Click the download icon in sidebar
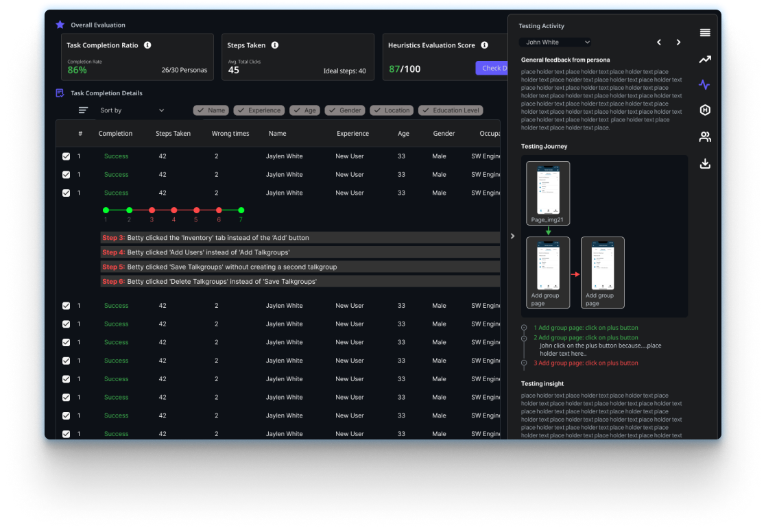Viewport: 766px width, 532px height. [705, 164]
